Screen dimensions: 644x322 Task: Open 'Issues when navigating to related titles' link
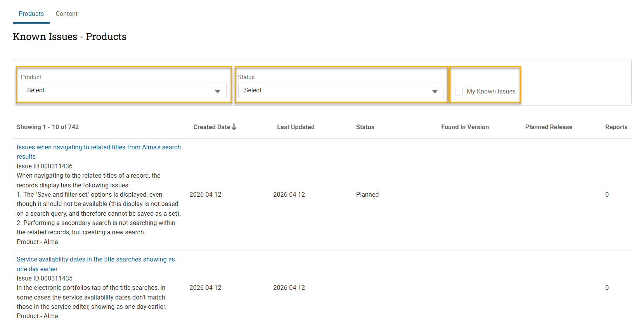(x=99, y=147)
